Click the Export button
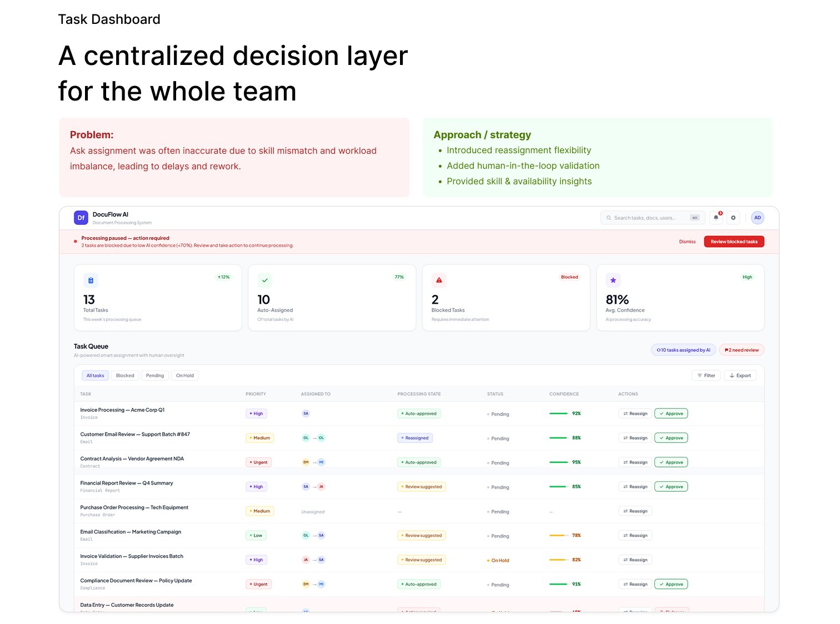The height and width of the screenshot is (624, 840). click(x=740, y=376)
